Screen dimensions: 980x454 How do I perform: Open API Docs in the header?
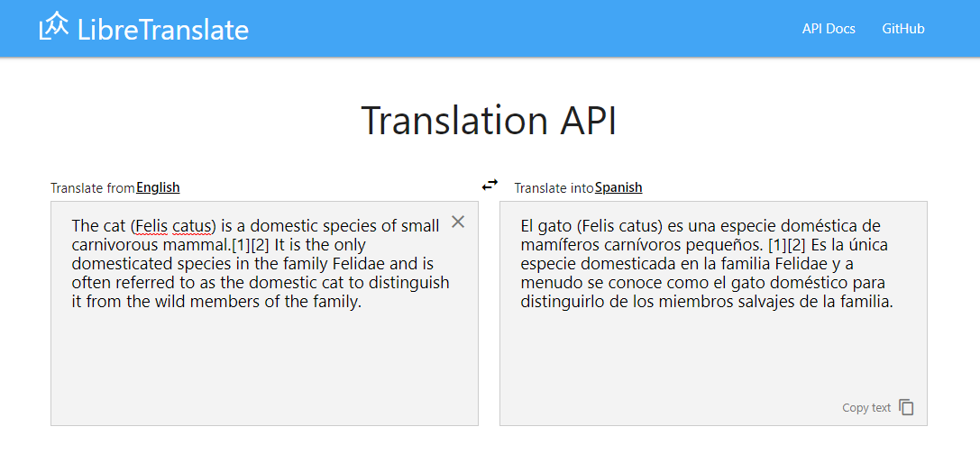coord(829,29)
